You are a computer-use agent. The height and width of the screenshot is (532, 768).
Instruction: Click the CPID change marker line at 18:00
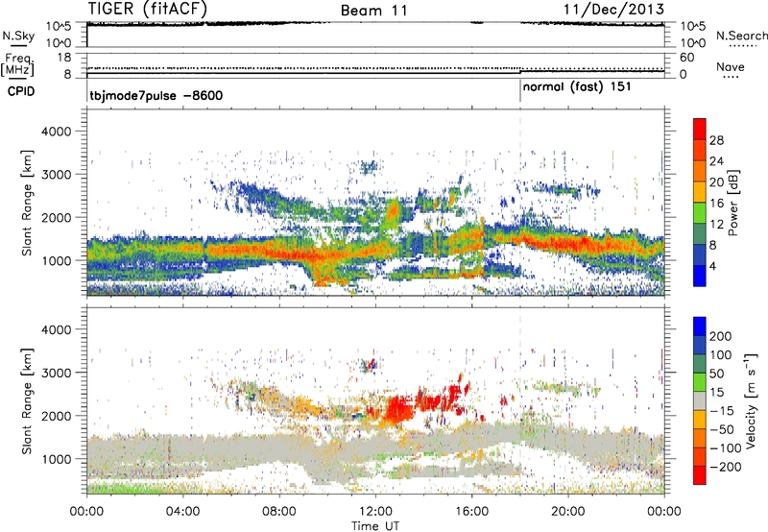pyautogui.click(x=520, y=91)
